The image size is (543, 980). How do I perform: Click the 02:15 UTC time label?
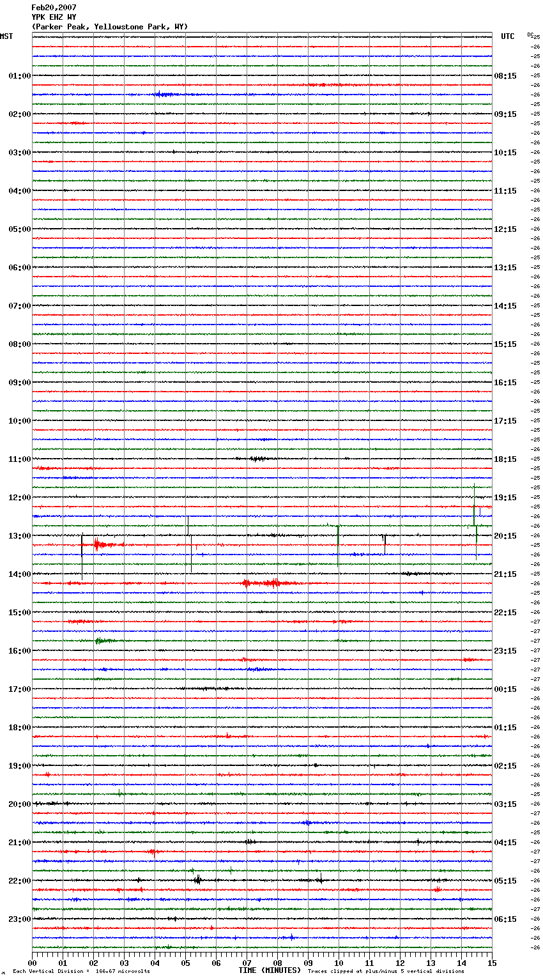pos(505,766)
